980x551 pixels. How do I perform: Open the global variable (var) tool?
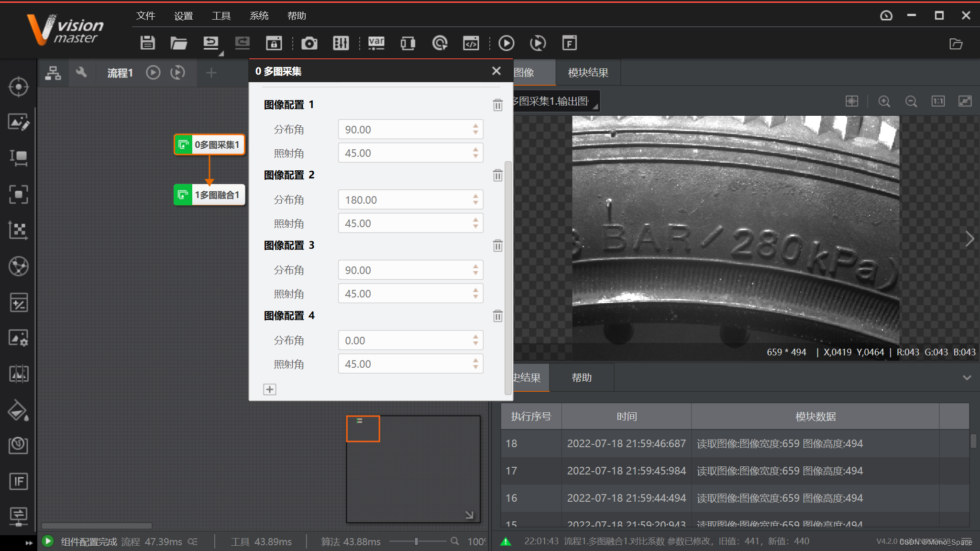coord(376,43)
